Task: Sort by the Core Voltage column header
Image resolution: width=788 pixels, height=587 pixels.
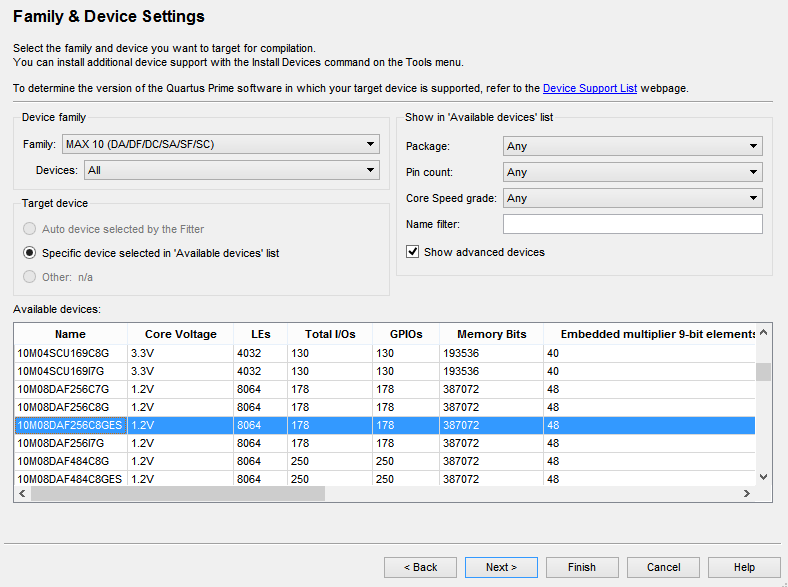Action: click(180, 334)
